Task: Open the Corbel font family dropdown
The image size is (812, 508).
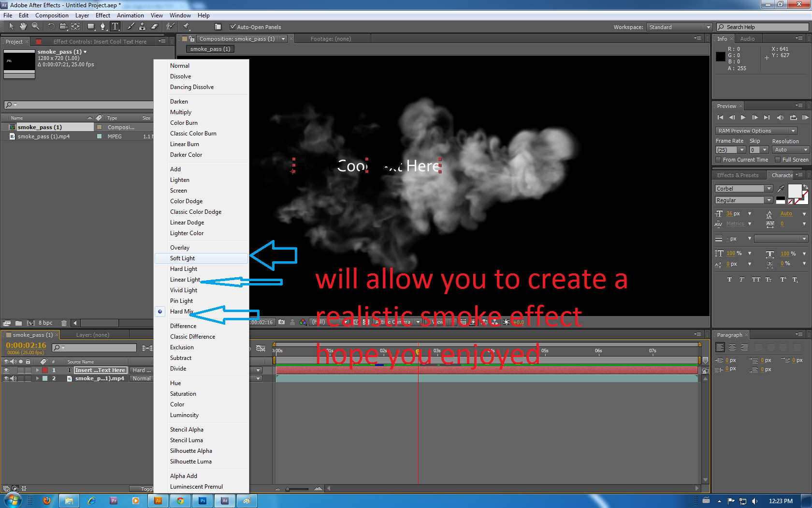Action: (x=744, y=189)
